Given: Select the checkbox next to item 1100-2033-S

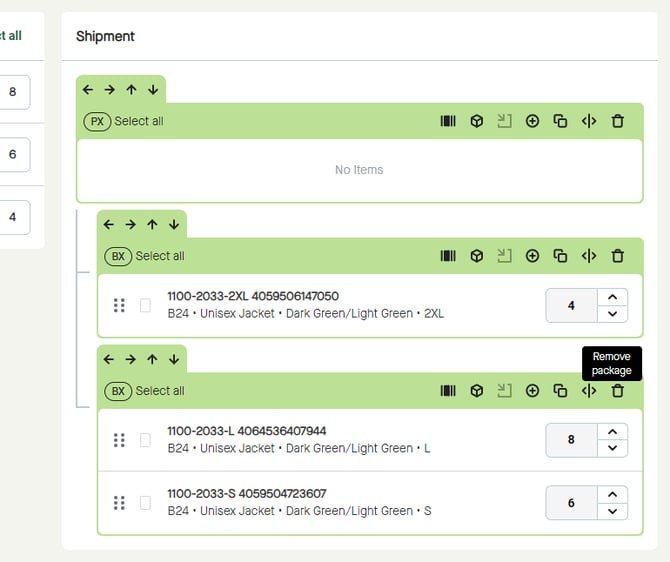Looking at the screenshot, I should [145, 503].
